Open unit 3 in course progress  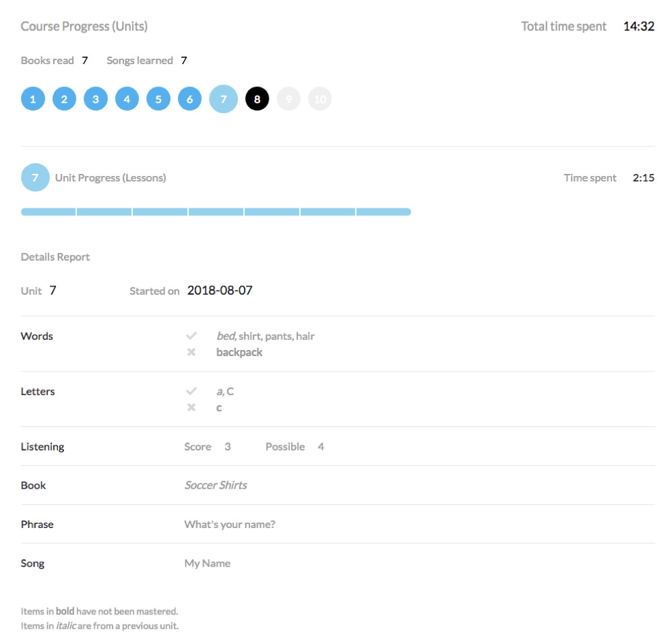[96, 99]
